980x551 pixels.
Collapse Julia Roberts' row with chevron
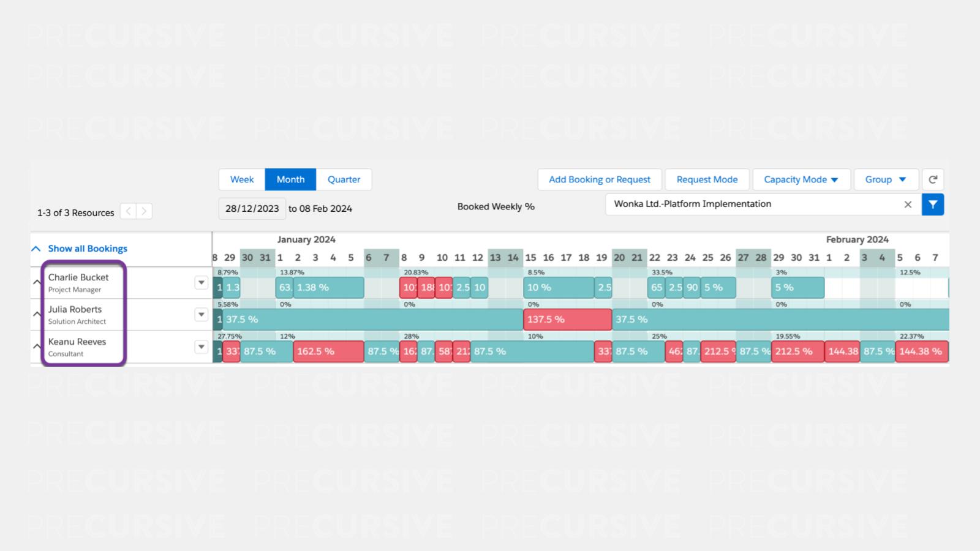37,314
